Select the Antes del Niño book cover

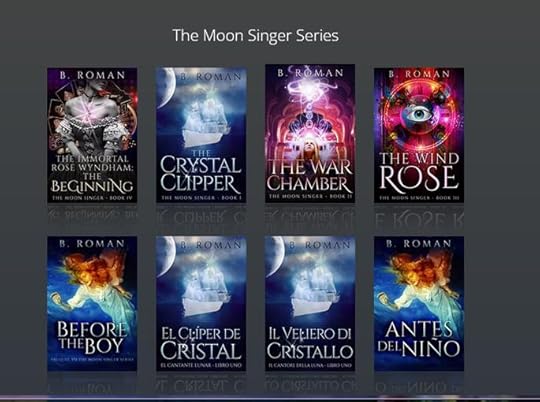pyautogui.click(x=419, y=303)
